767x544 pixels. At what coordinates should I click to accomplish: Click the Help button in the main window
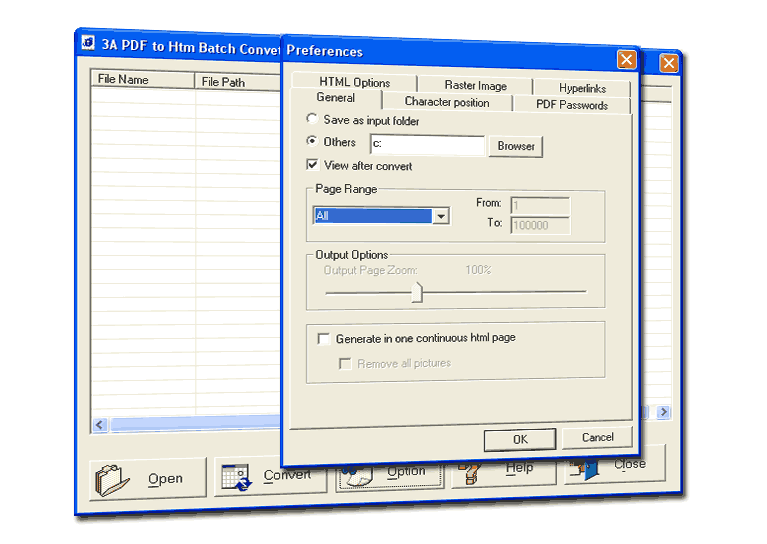(x=504, y=471)
